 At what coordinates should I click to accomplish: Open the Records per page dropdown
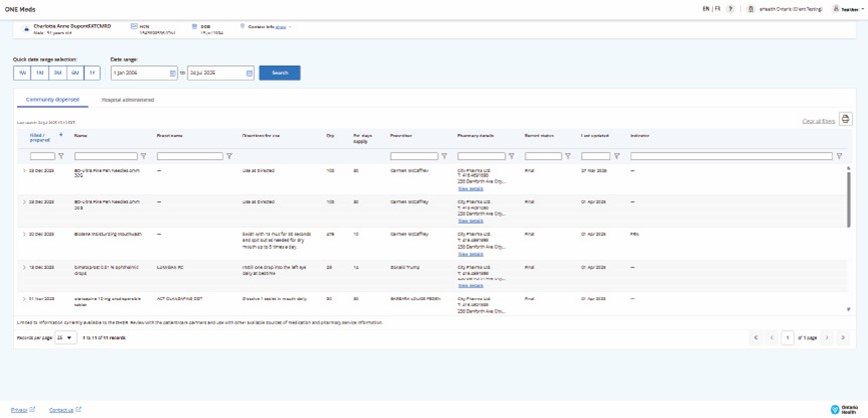click(x=65, y=338)
